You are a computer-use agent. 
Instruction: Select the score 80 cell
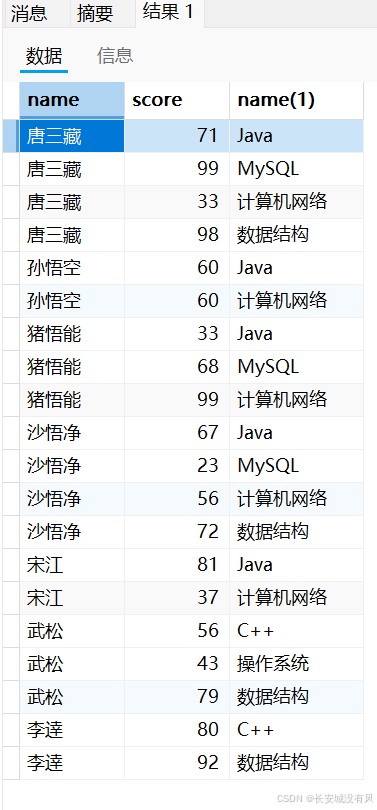point(177,731)
